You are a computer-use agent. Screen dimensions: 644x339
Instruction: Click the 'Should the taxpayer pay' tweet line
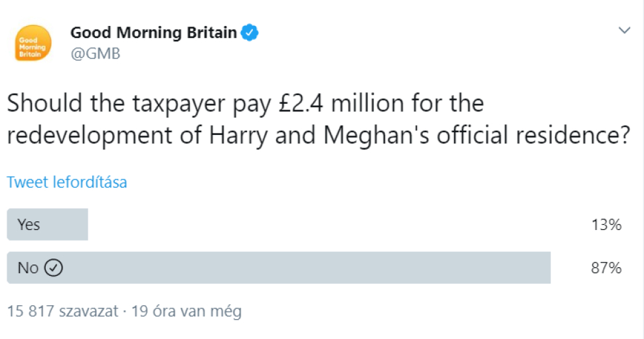click(245, 103)
